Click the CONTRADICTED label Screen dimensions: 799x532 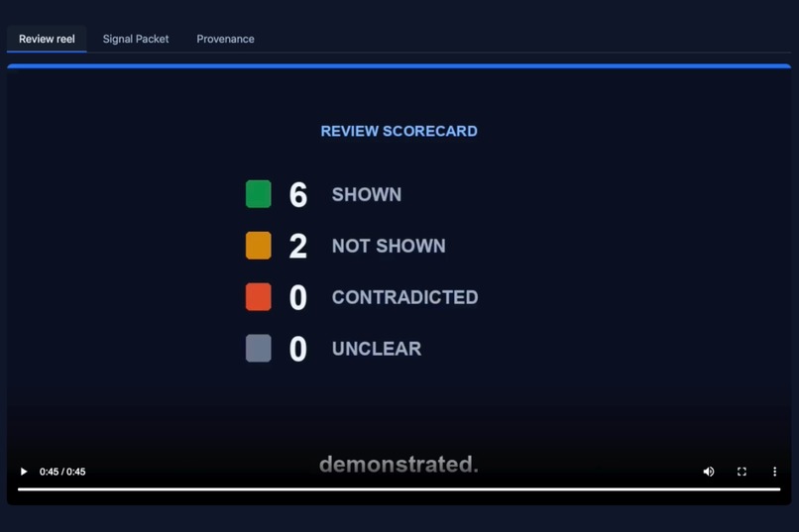point(405,297)
